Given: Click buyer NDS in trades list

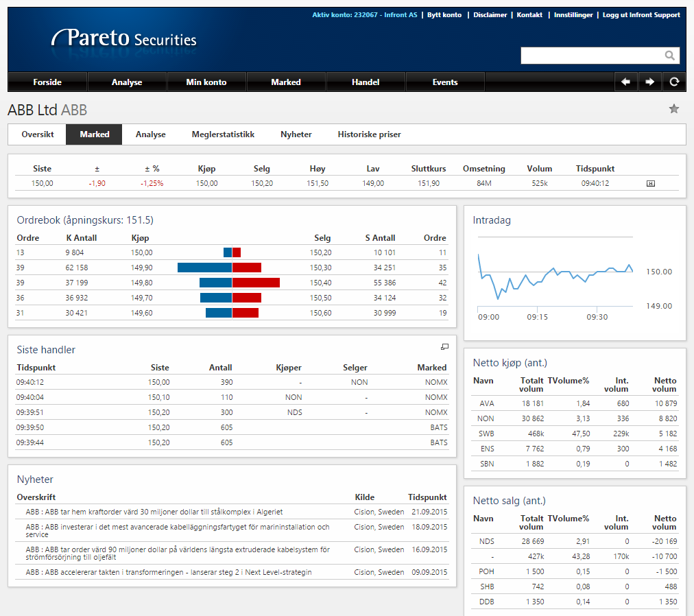Looking at the screenshot, I should [295, 412].
